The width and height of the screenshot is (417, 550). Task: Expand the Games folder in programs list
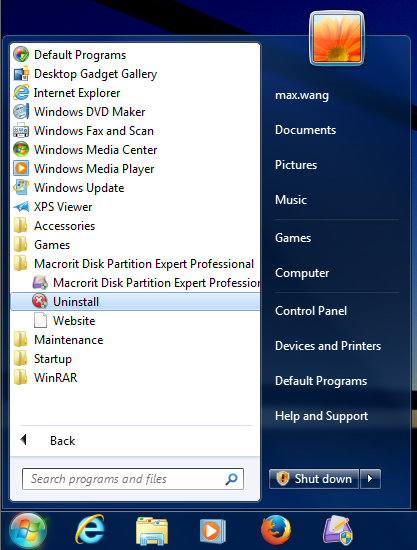135,244
